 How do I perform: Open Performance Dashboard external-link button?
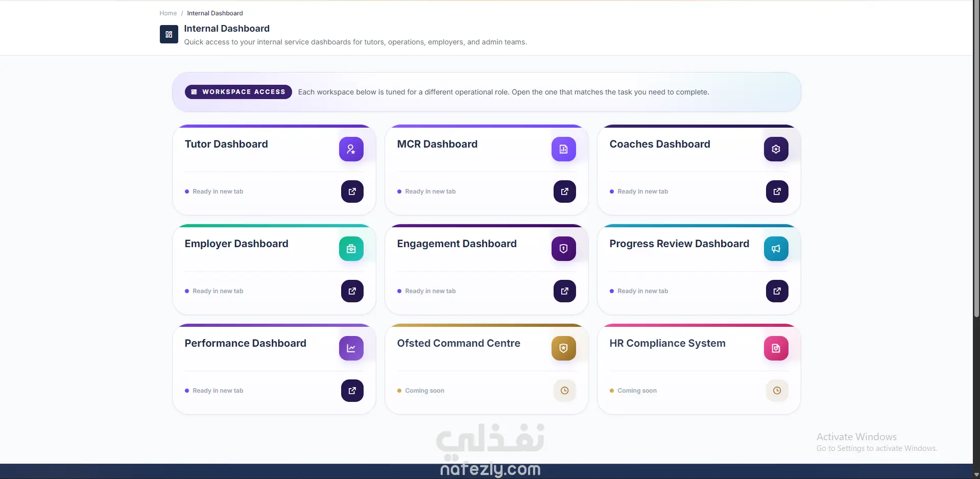[x=352, y=391]
